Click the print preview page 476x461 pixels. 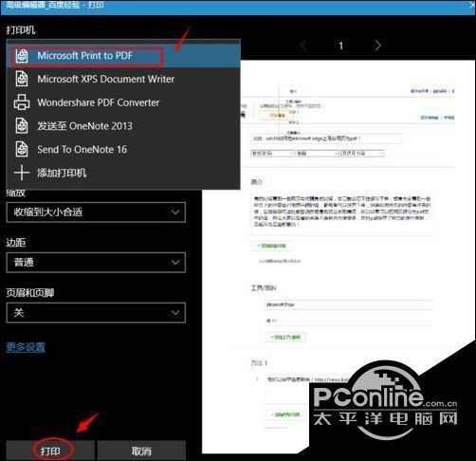pos(339,257)
